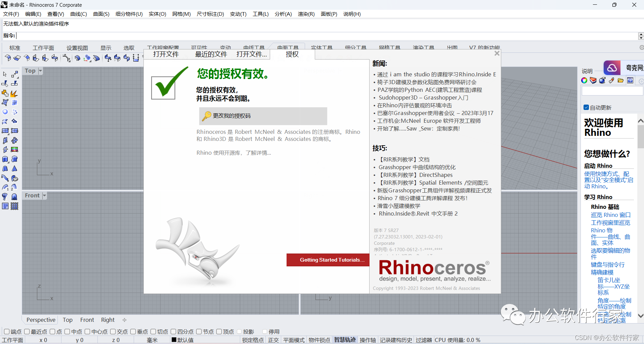
Task: Click the command line input field
Action: (x=327, y=36)
